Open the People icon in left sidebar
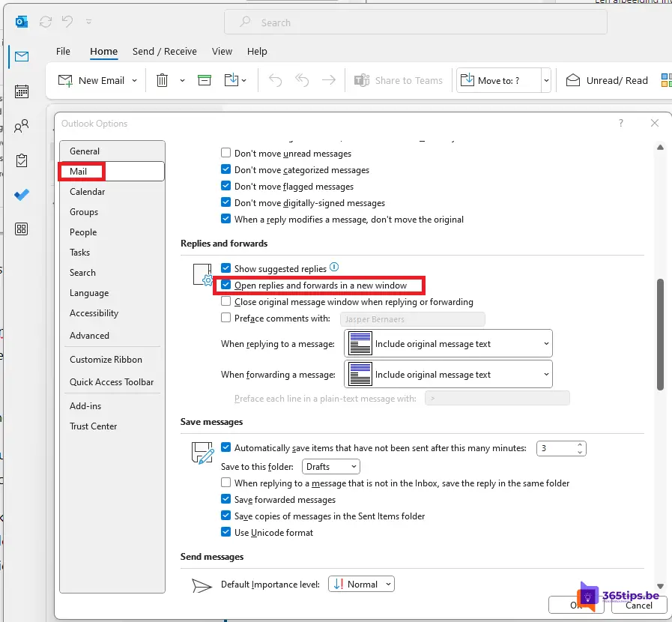 [x=22, y=126]
